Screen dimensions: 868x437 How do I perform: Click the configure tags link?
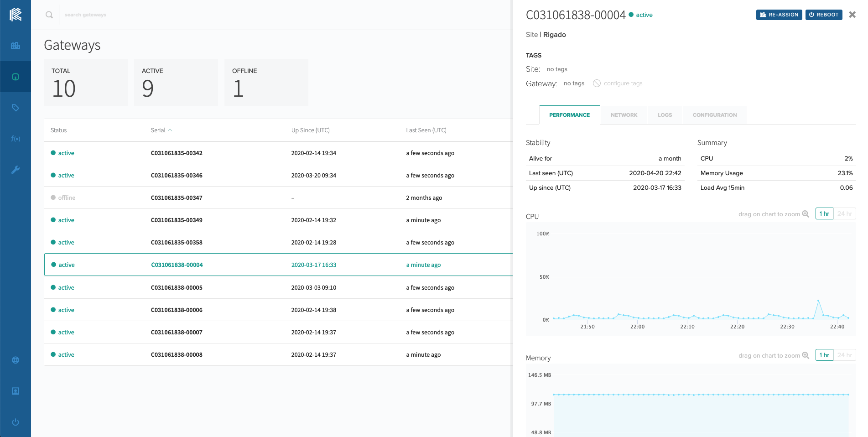[x=623, y=83]
